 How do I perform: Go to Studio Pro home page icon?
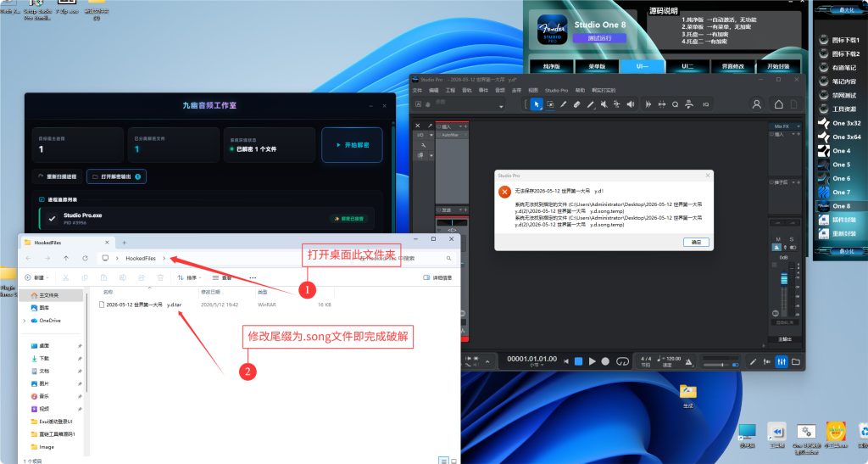[x=778, y=104]
